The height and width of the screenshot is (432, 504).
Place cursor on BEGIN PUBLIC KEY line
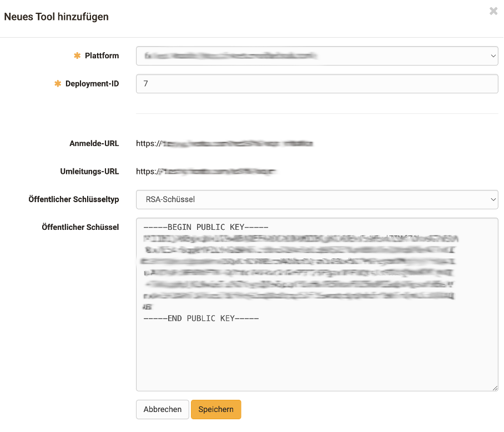[205, 228]
